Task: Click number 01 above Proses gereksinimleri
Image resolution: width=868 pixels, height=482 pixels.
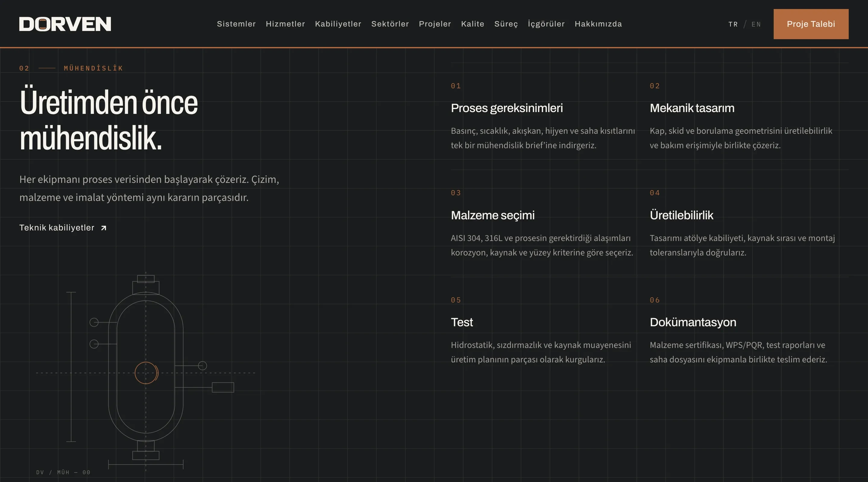Action: (456, 86)
